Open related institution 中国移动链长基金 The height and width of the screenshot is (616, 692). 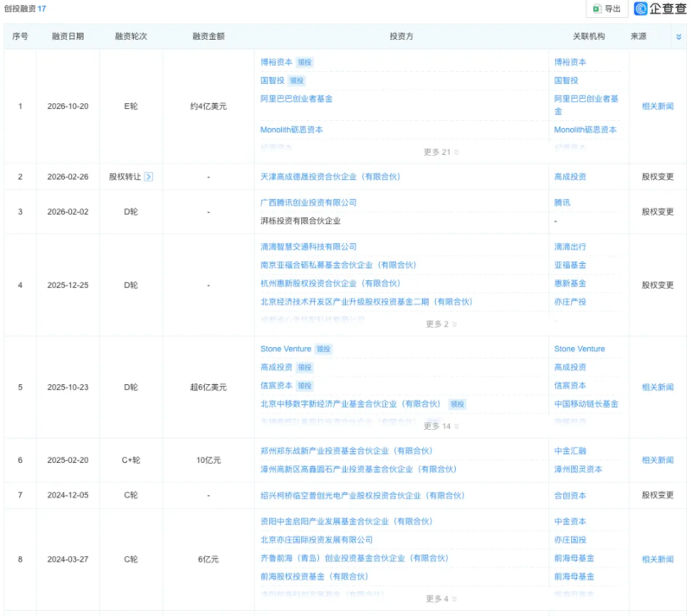[586, 404]
